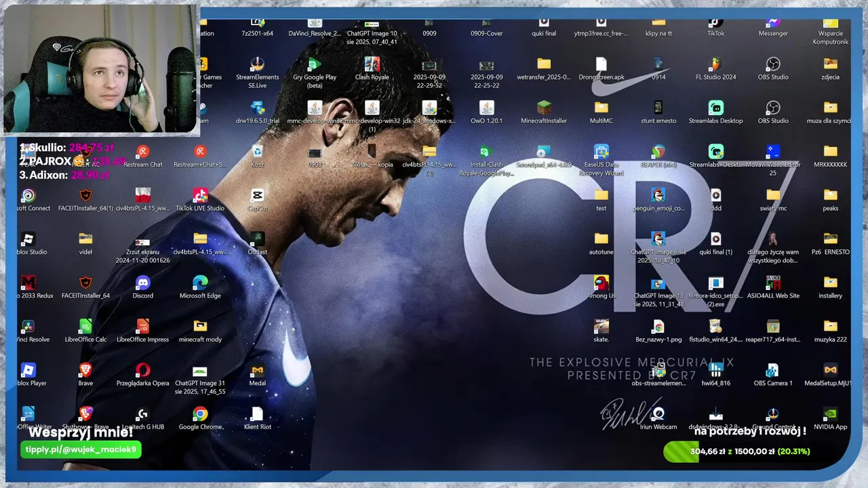Launch the Outlast game shortcut

[x=257, y=243]
